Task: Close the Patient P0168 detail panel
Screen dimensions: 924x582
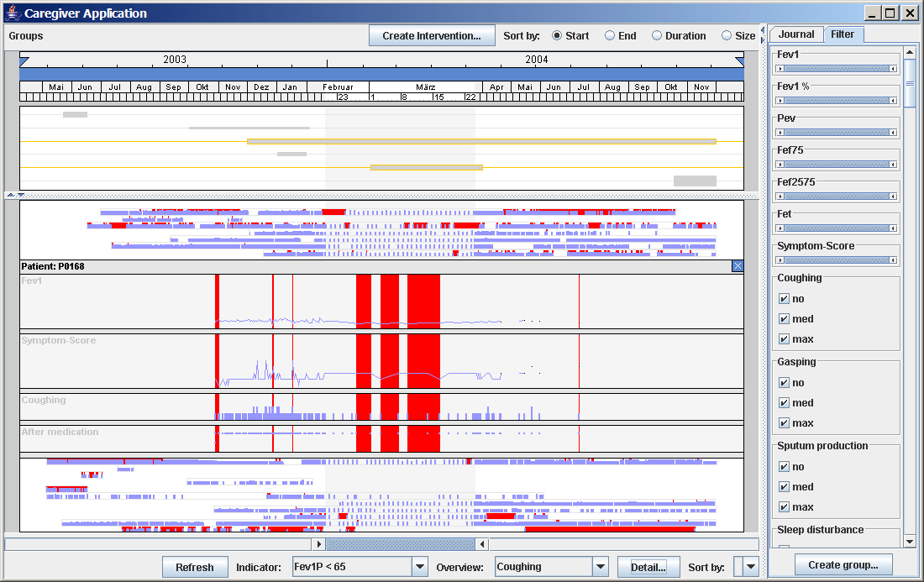Action: point(738,266)
